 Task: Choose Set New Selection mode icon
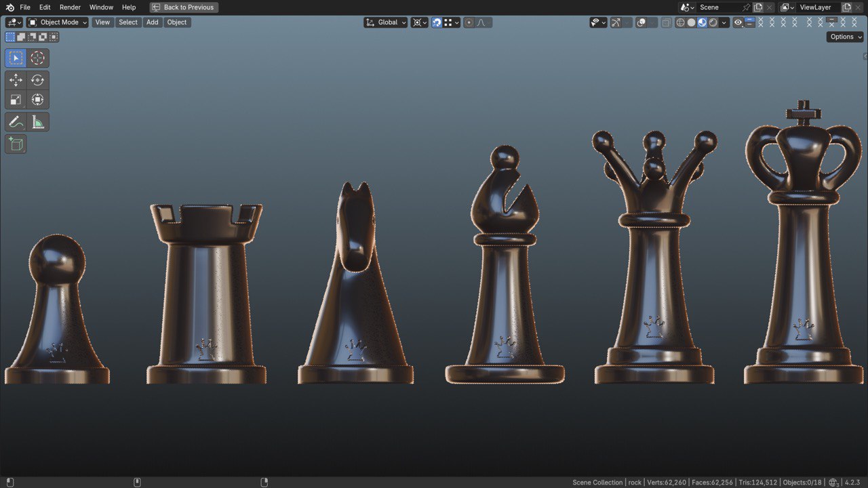point(10,37)
